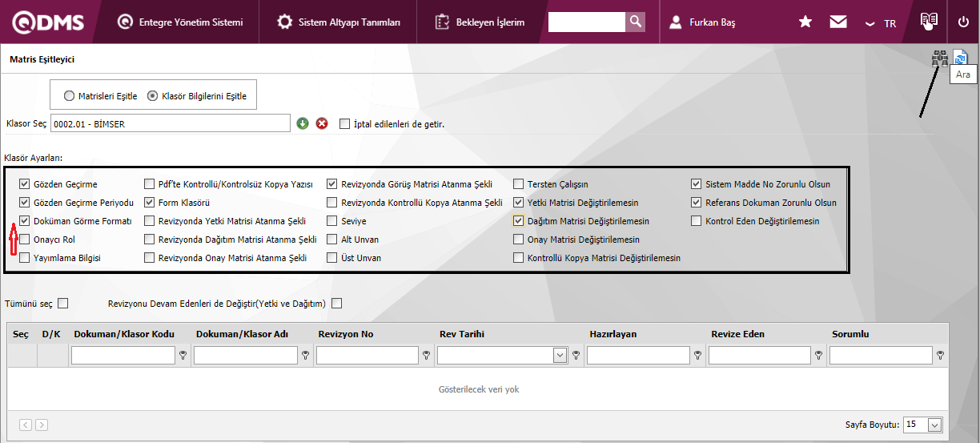Open the help book icon
The height and width of the screenshot is (443, 980).
pyautogui.click(x=929, y=22)
